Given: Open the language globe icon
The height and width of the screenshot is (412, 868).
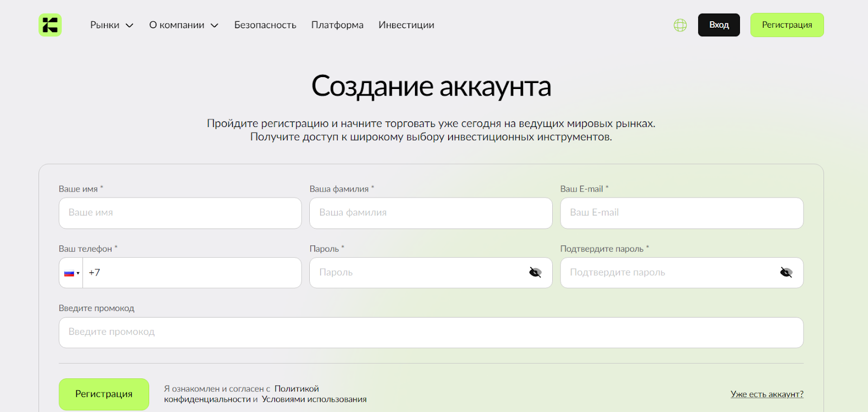Looking at the screenshot, I should [680, 25].
